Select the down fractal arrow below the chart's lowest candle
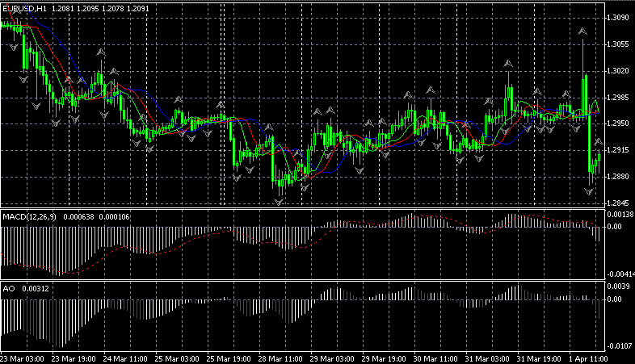 tap(279, 202)
